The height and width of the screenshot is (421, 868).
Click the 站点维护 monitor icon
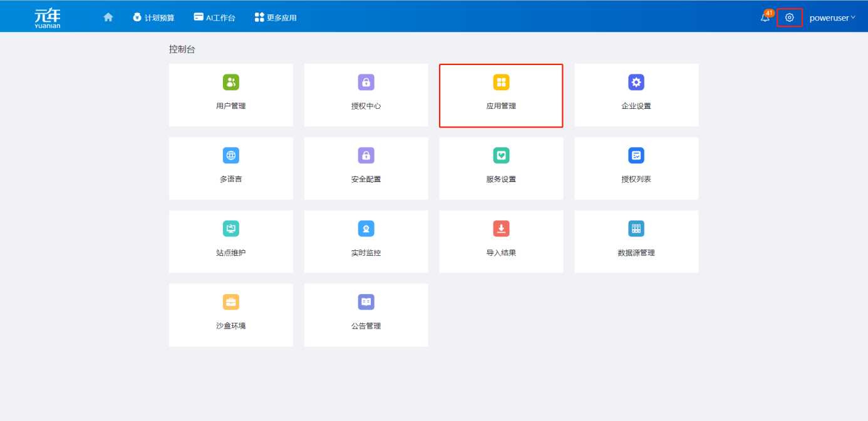pos(230,229)
